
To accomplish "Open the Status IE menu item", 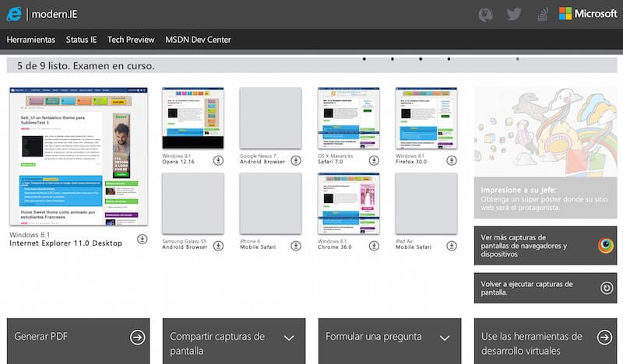I will pyautogui.click(x=82, y=40).
